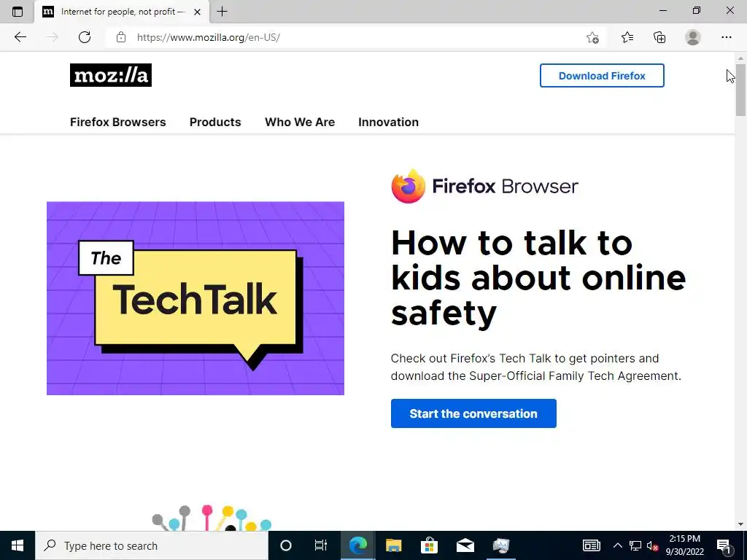Open Collections panel

[x=659, y=37]
